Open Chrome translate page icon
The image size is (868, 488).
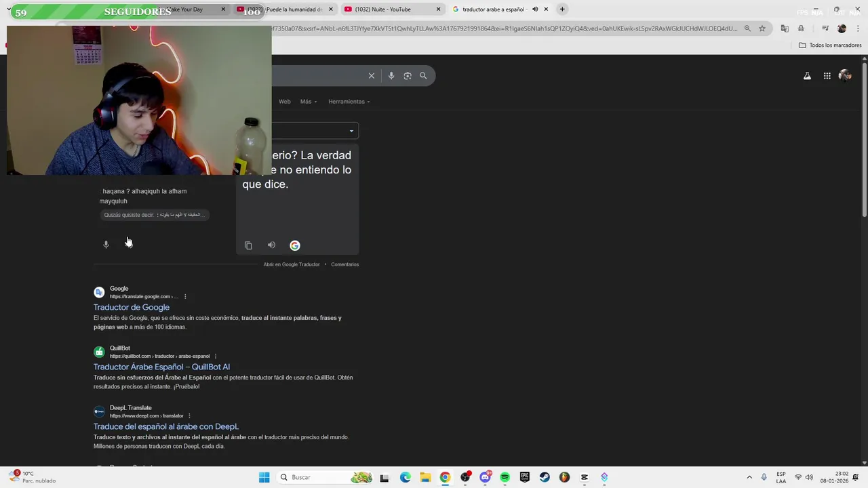coord(785,28)
